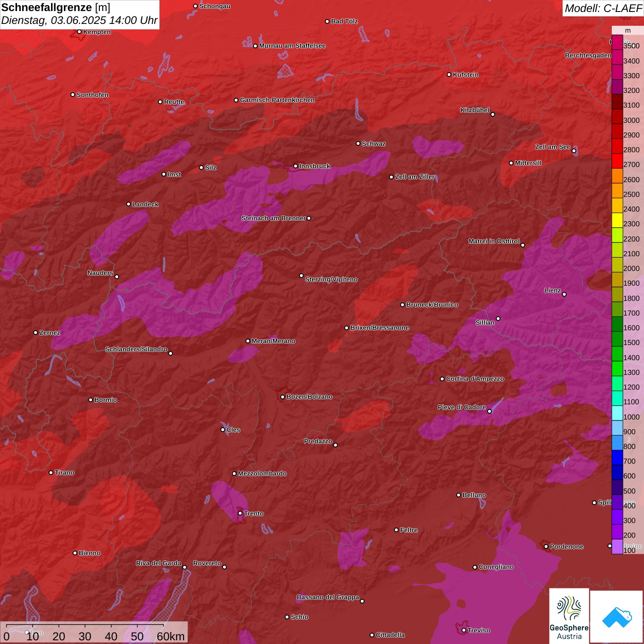
Task: Click the Sonthofen label
Action: [x=92, y=95]
